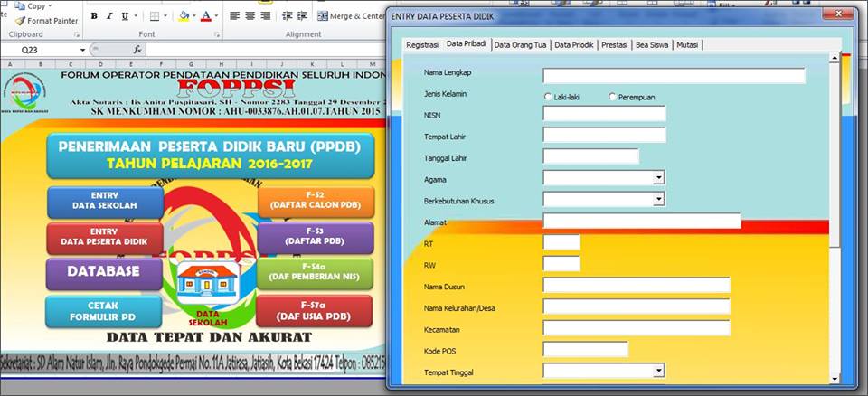Apply the Font Color 'A' icon
The width and height of the screenshot is (868, 396).
pyautogui.click(x=206, y=16)
